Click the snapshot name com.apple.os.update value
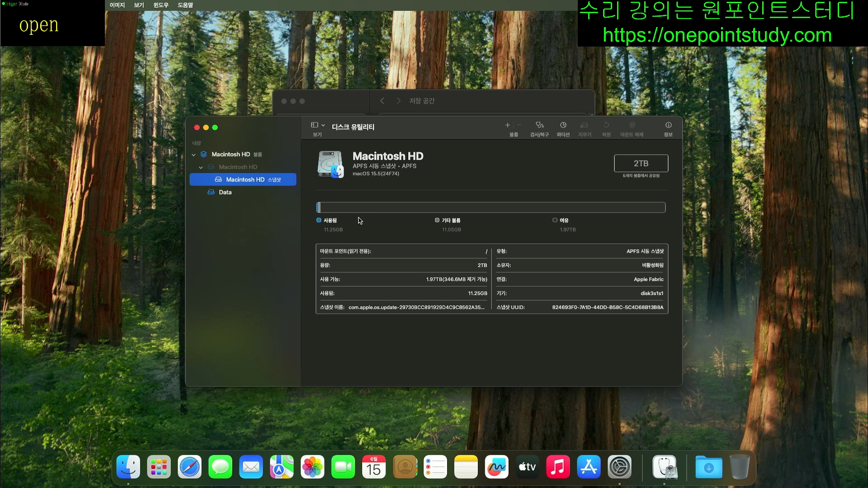Screen dimensions: 868x488 pos(416,307)
